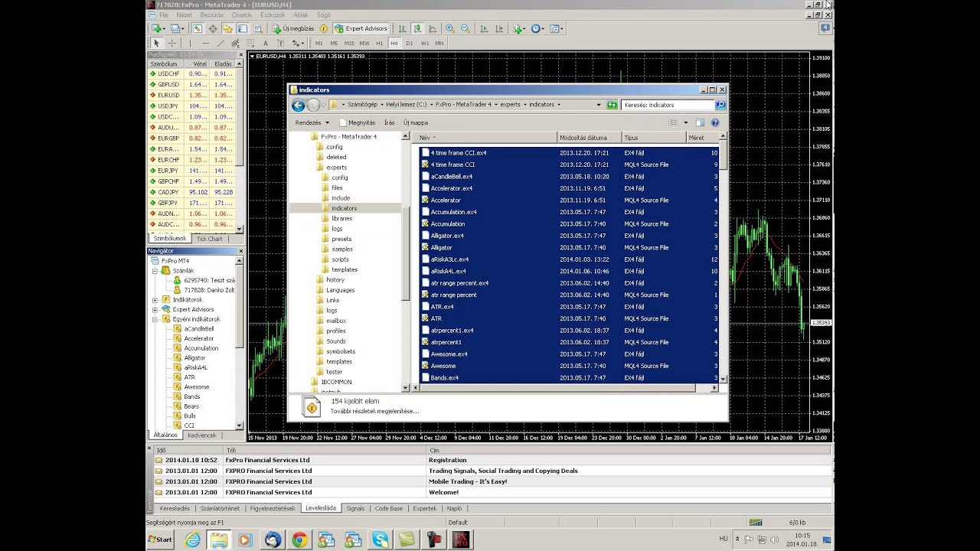The image size is (980, 551).
Task: Open the Chartok menu
Action: (241, 15)
